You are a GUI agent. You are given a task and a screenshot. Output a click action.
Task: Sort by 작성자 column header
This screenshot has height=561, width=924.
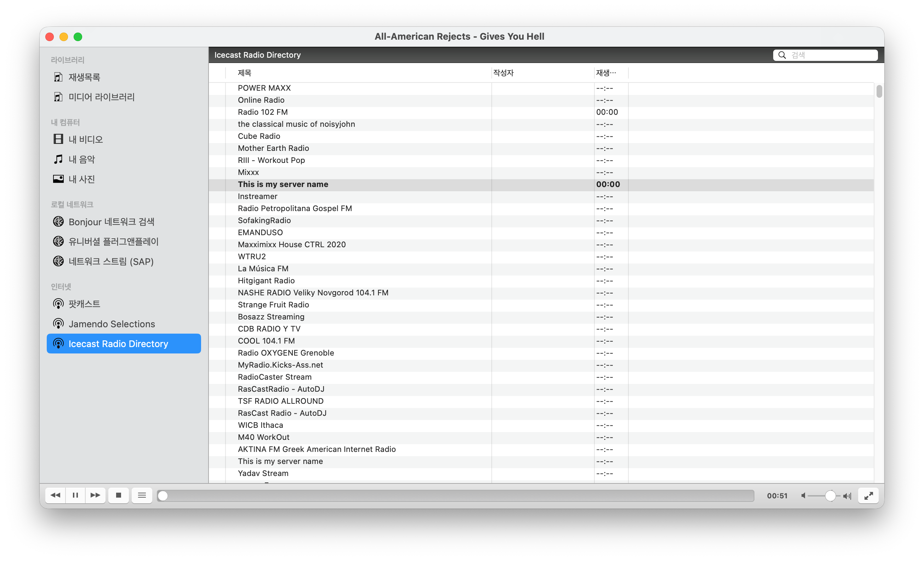pos(503,73)
